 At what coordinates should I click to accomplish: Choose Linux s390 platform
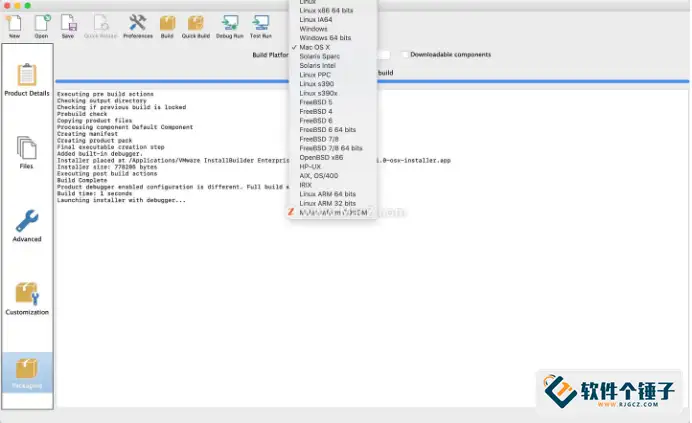316,84
